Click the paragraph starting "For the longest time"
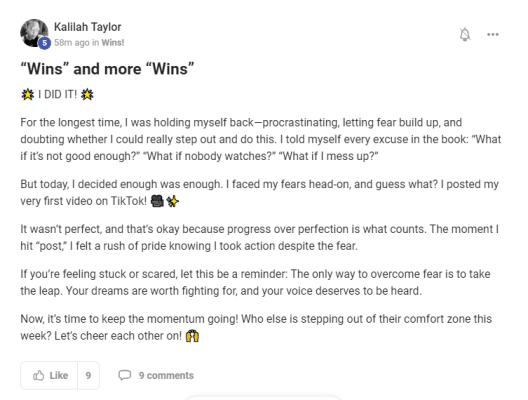528x400 pixels. point(261,139)
